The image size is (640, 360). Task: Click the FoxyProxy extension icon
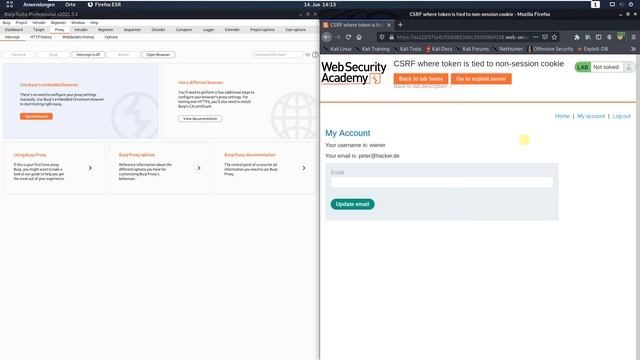(x=620, y=36)
